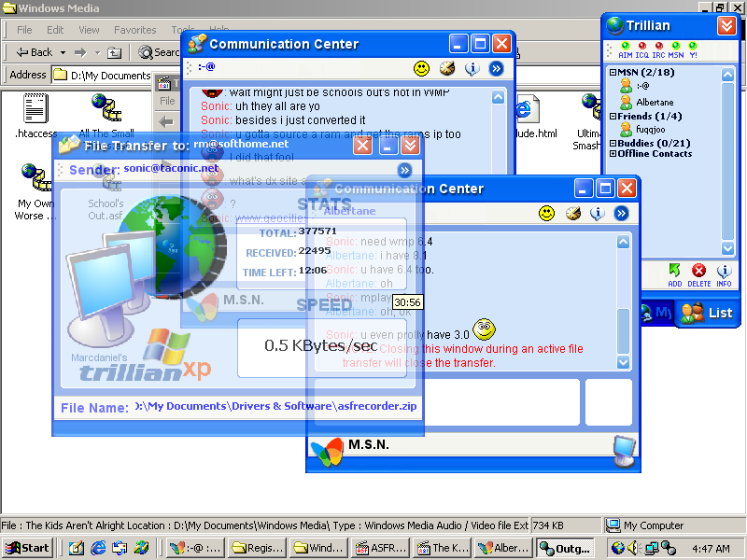The height and width of the screenshot is (560, 747).
Task: Collapse the MSN (2/18) contact group
Action: tap(613, 72)
